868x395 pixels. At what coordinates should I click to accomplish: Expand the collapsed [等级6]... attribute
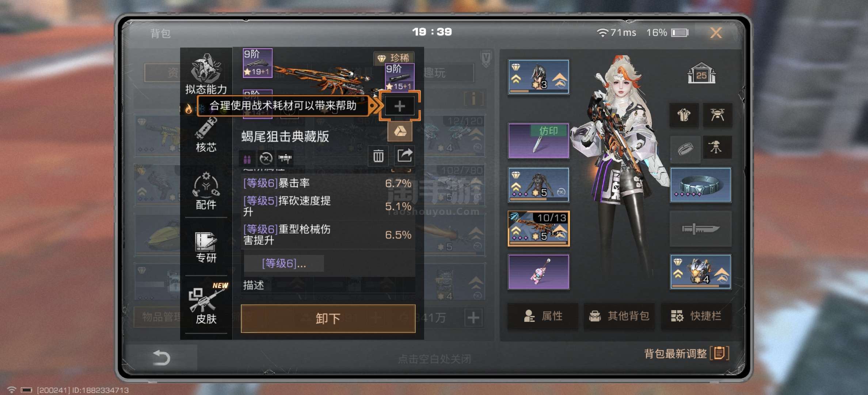tap(284, 263)
